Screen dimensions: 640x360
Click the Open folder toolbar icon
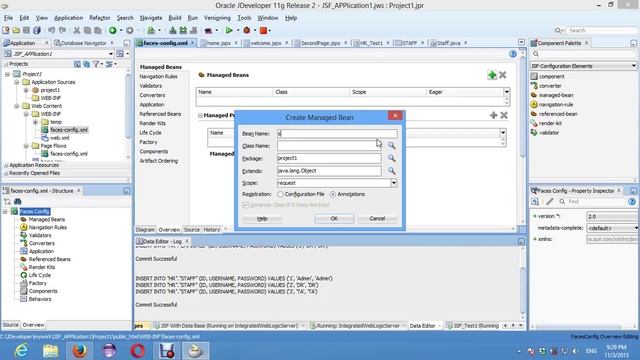point(16,30)
